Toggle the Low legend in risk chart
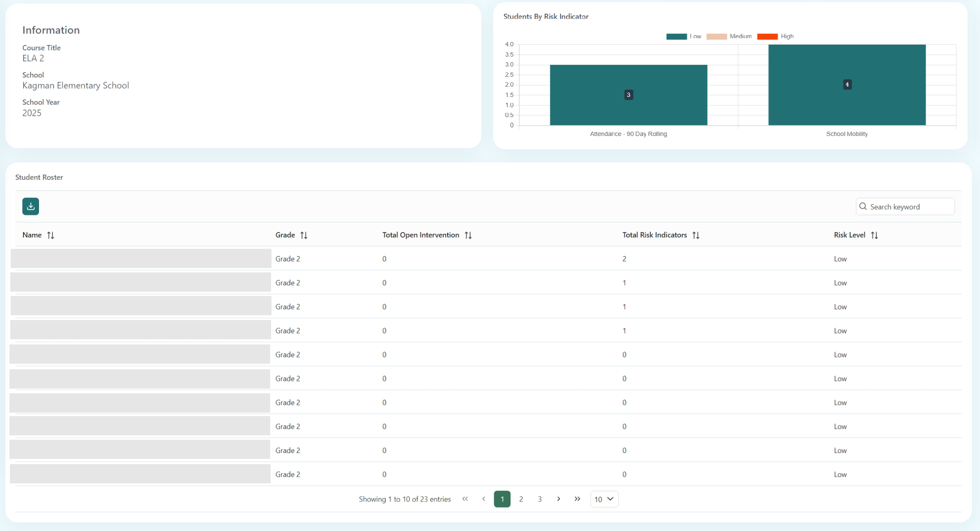The width and height of the screenshot is (980, 531). (684, 36)
